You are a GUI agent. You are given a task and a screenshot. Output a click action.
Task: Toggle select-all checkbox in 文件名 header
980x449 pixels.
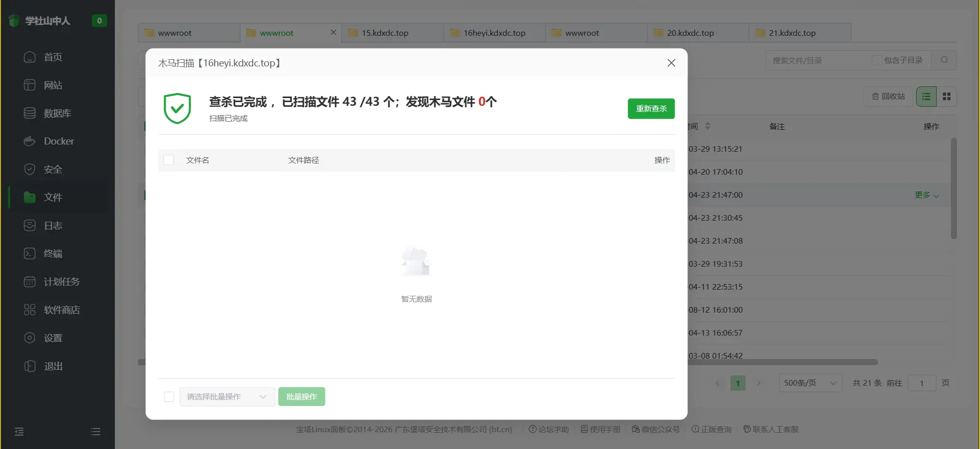[168, 160]
